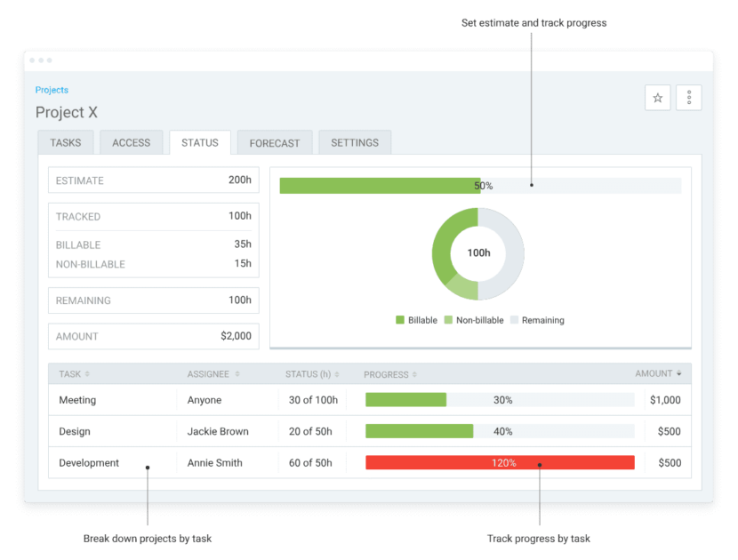Click the Projects breadcrumb link

pyautogui.click(x=52, y=90)
